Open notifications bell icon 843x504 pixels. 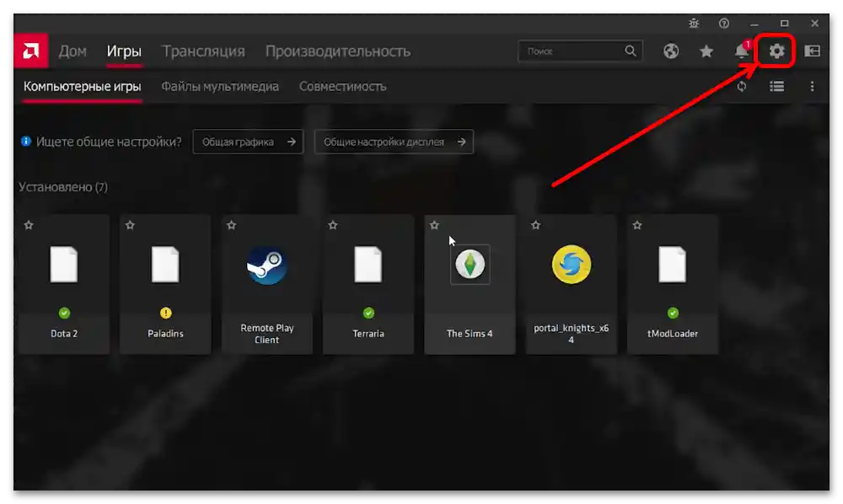tap(741, 51)
